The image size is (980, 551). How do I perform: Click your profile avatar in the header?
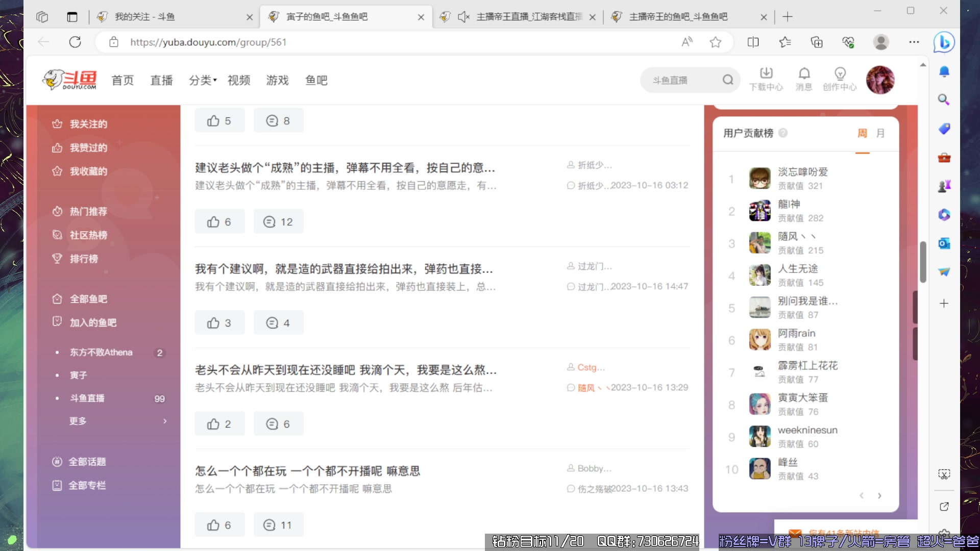[x=880, y=80]
